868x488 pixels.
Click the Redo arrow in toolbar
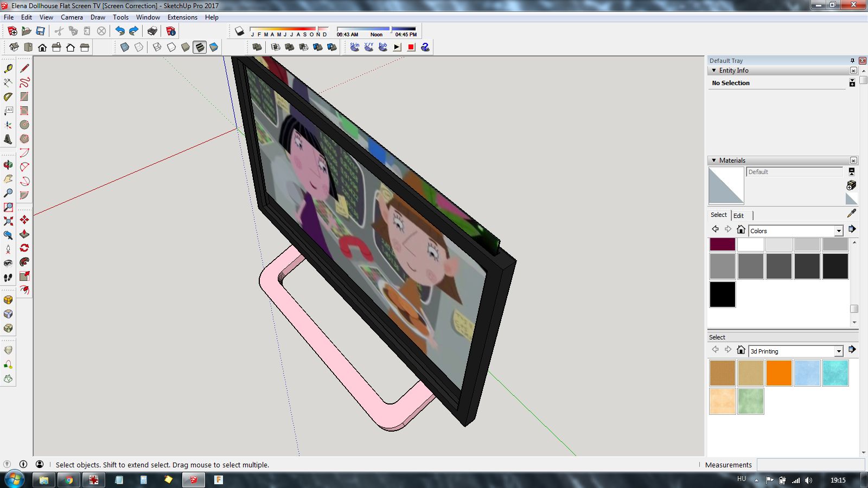134,31
